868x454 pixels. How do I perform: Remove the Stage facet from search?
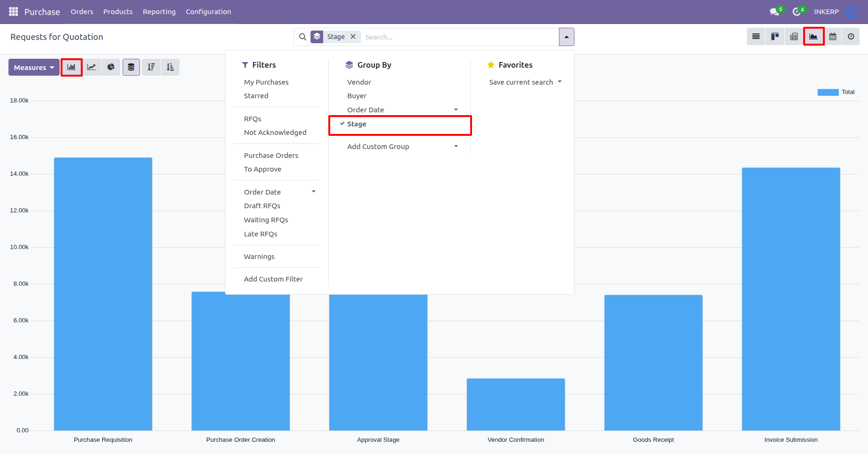pyautogui.click(x=353, y=37)
